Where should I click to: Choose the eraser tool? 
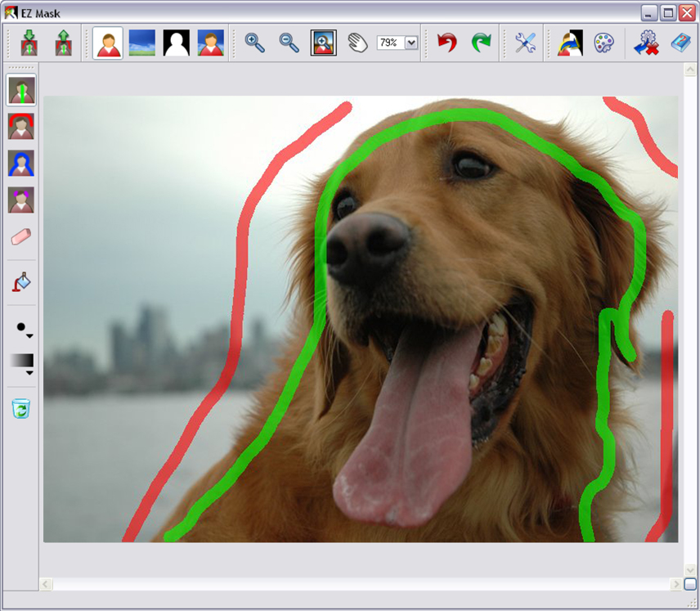point(22,237)
